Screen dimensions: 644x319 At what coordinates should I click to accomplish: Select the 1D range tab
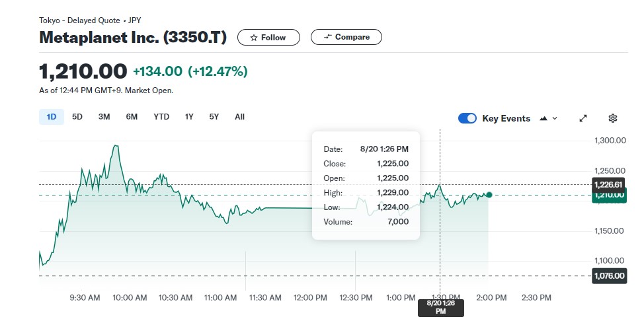pos(52,117)
